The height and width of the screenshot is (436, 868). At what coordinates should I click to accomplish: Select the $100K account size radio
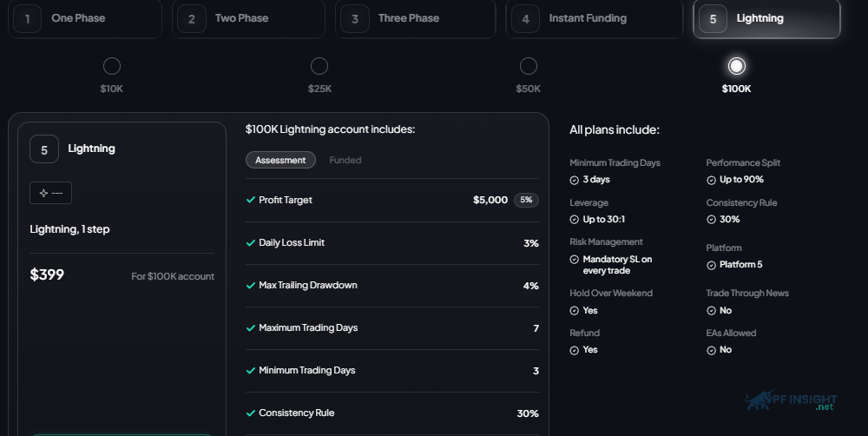point(736,66)
